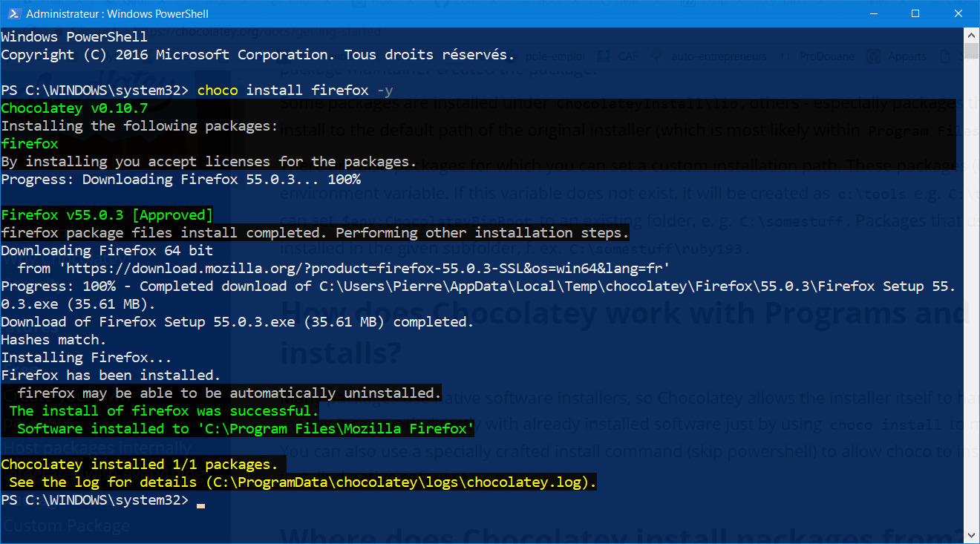
Task: Click 'firefox package files install completed' line
Action: [x=315, y=233]
